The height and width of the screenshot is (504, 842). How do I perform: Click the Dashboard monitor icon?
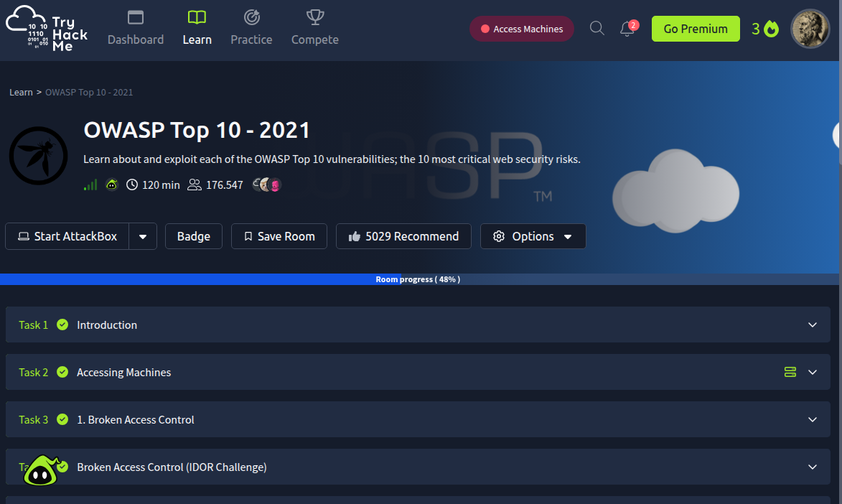click(x=136, y=18)
